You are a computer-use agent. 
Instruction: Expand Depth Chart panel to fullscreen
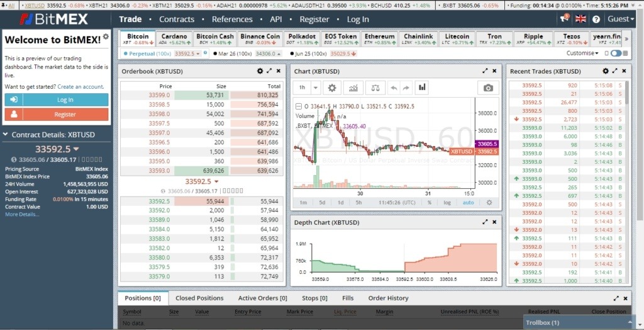pos(485,222)
